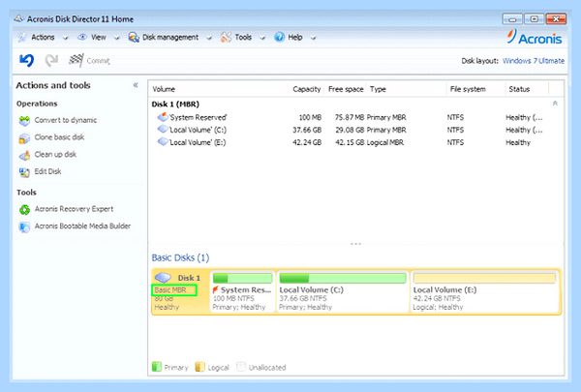Open the Actions dropdown arrow

tap(66, 38)
